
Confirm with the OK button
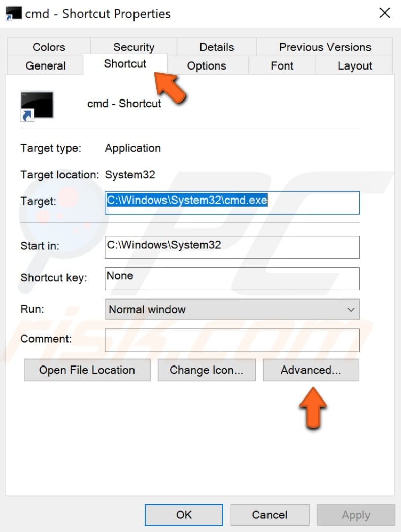pyautogui.click(x=184, y=515)
